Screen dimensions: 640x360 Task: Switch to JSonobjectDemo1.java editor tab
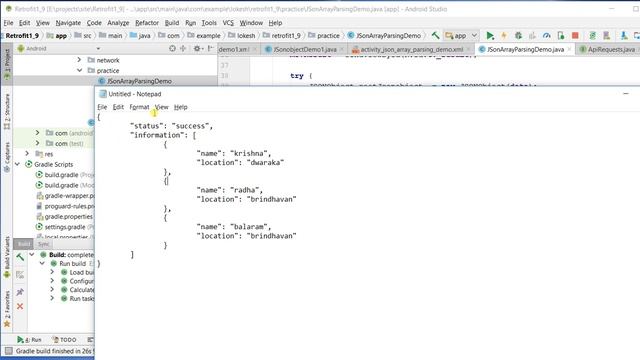tap(304, 49)
